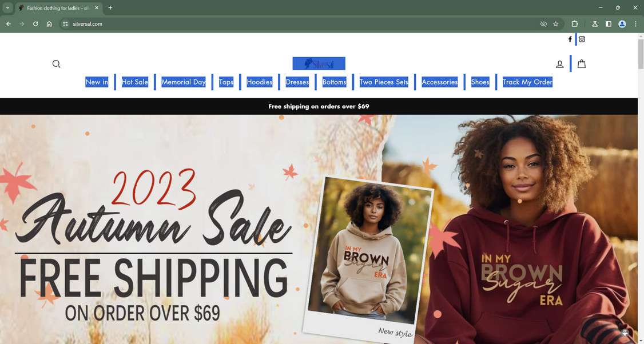Open the account login icon
The width and height of the screenshot is (644, 344).
click(x=559, y=64)
